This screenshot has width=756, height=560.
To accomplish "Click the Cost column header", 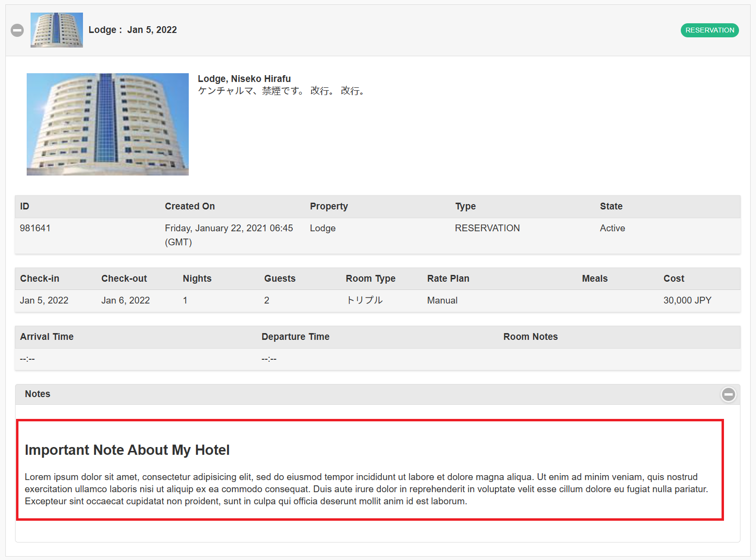I will (x=674, y=279).
